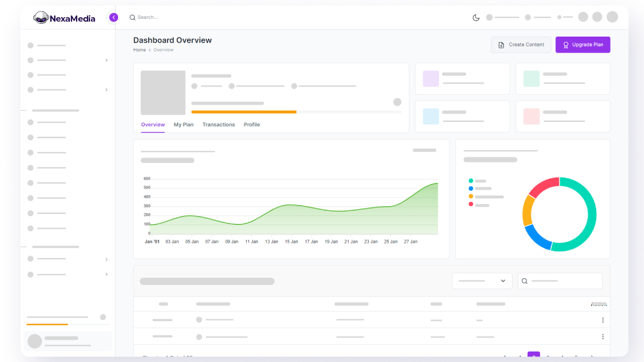The width and height of the screenshot is (644, 362).
Task: Toggle dark mode with the moon icon
Action: [x=476, y=17]
